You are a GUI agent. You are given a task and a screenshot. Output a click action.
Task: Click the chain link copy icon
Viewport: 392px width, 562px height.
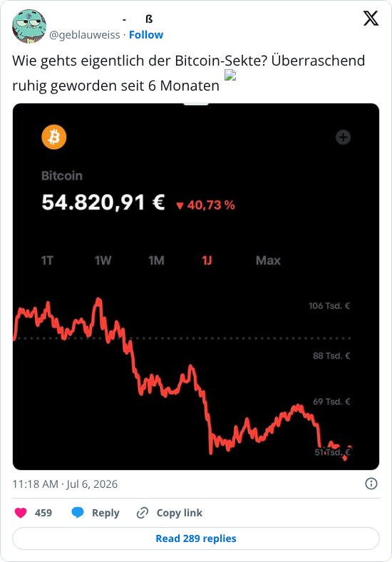143,513
